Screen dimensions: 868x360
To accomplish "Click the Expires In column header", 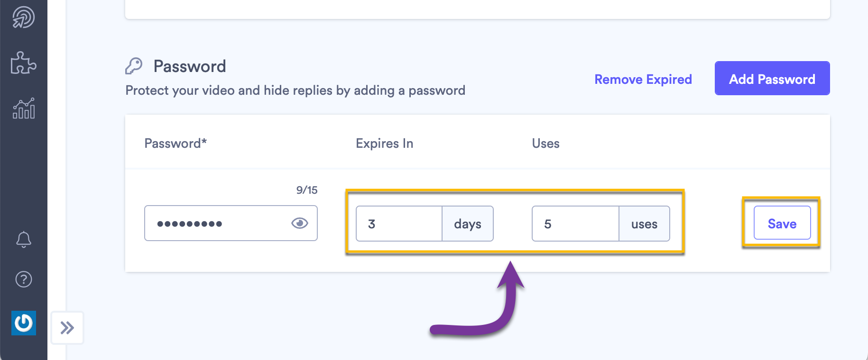I will [384, 144].
